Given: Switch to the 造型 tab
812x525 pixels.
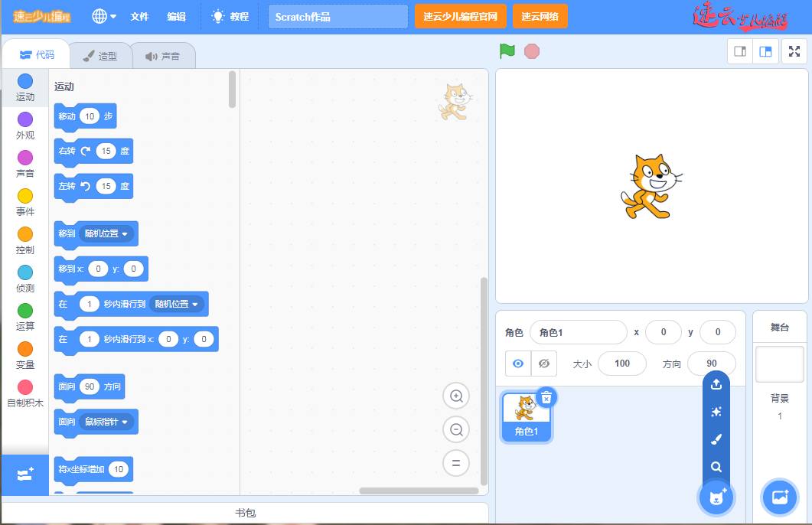Looking at the screenshot, I should [100, 54].
